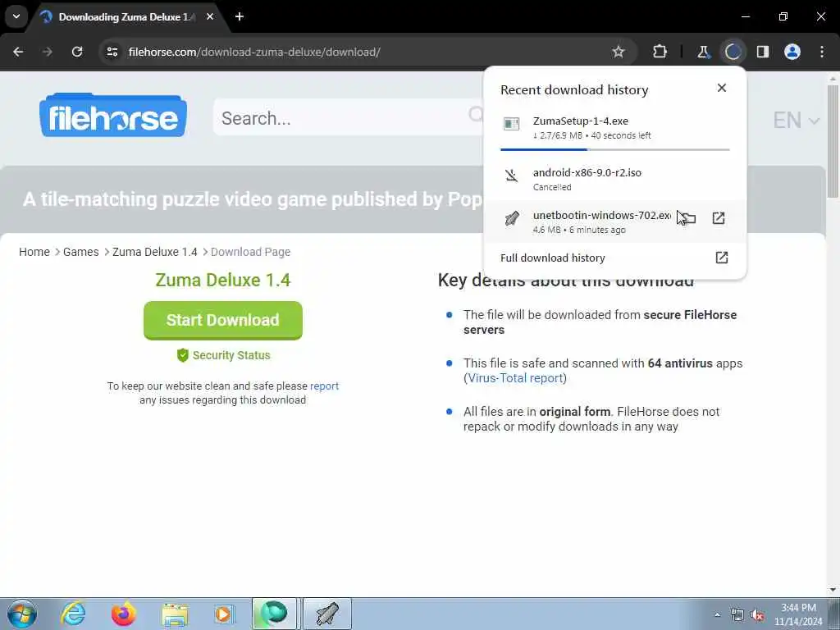Viewport: 840px width, 630px height.
Task: Click the downloads progress icon in toolbar
Action: tap(733, 52)
